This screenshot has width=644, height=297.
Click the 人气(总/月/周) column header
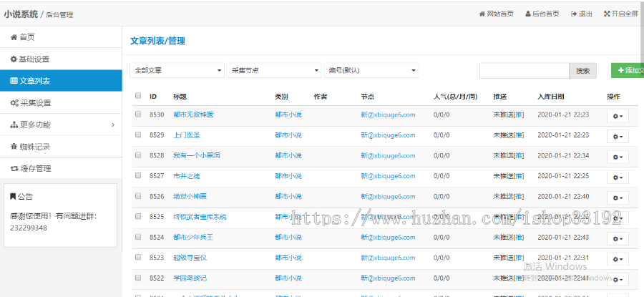456,97
